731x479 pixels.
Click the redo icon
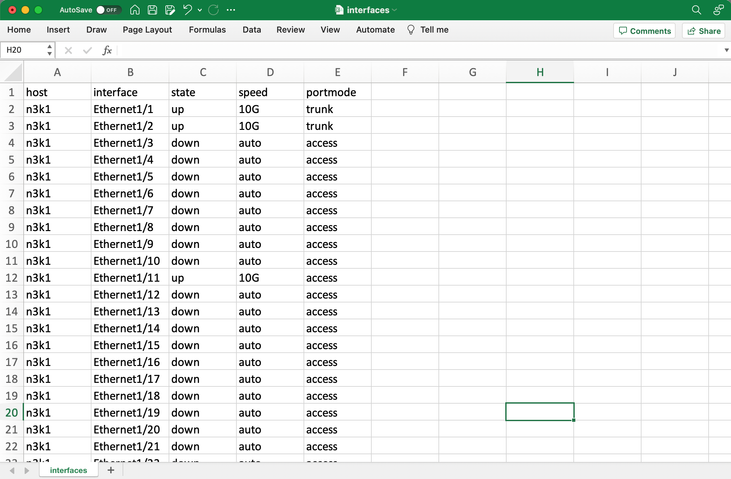(x=214, y=10)
